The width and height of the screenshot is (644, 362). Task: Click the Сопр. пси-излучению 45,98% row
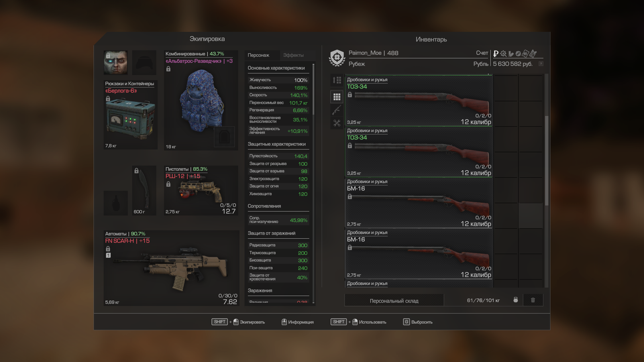click(278, 220)
